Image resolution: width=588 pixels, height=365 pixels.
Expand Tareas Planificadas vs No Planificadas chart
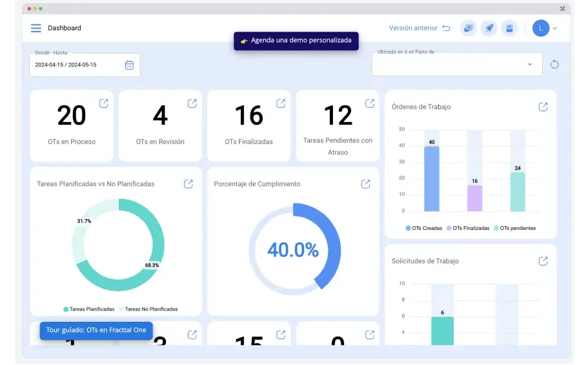click(188, 184)
